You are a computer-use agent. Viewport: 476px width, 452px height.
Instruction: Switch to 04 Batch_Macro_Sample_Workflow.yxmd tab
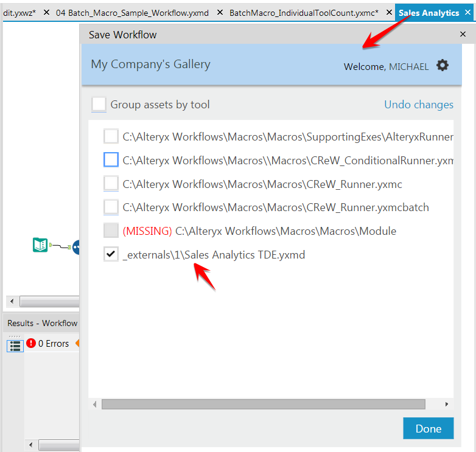pyautogui.click(x=132, y=13)
